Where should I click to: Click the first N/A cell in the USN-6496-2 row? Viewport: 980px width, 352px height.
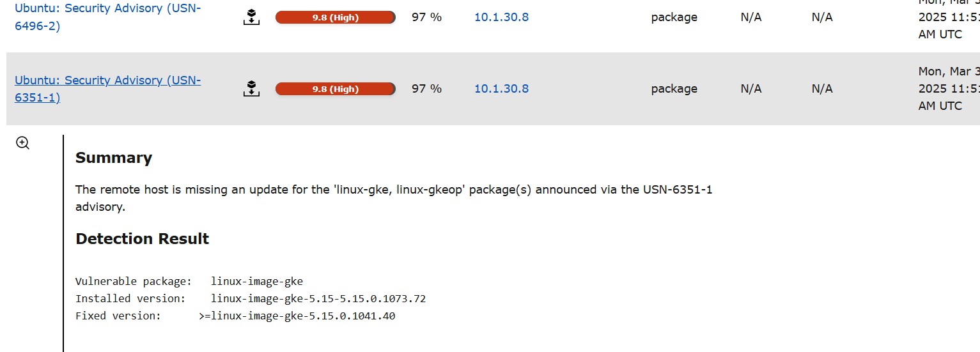tap(751, 17)
